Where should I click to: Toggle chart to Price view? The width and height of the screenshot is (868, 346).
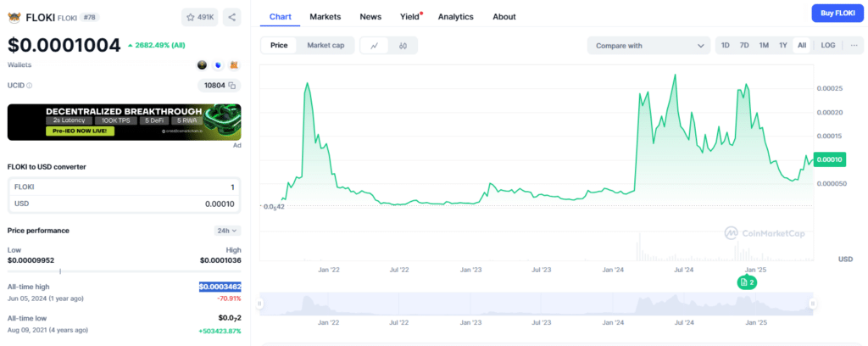click(x=279, y=46)
